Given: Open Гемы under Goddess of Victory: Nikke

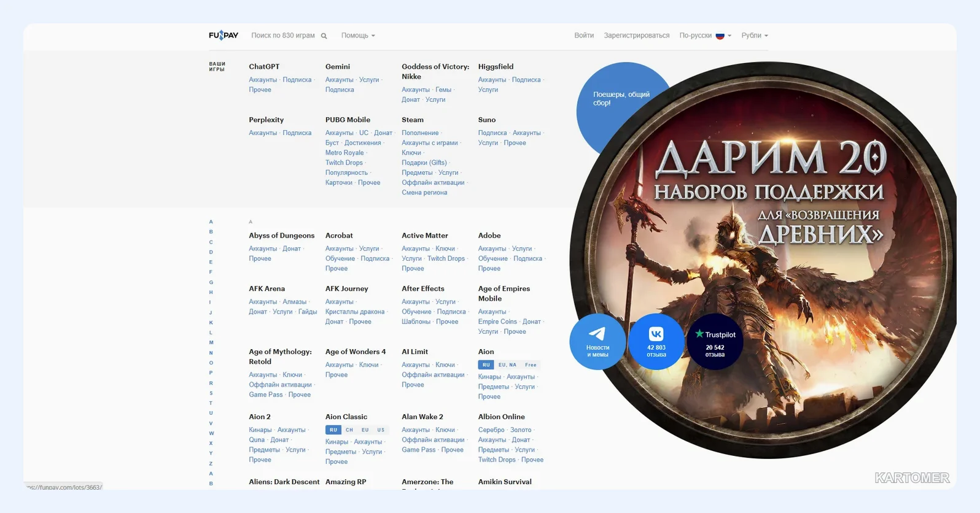Looking at the screenshot, I should (x=443, y=90).
